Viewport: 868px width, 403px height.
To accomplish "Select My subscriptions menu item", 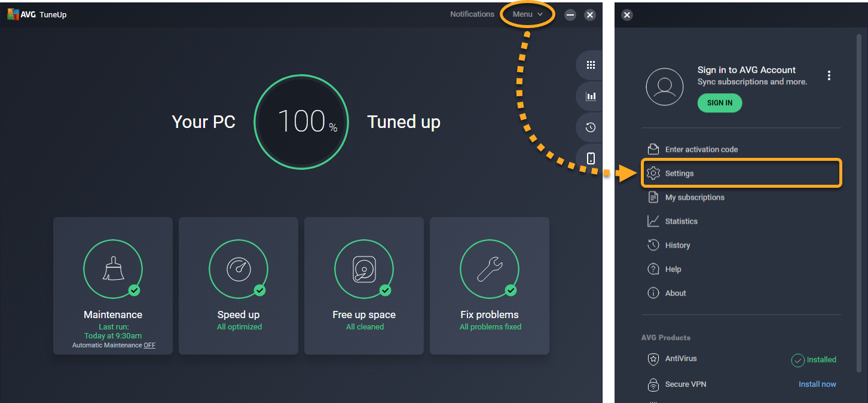I will pyautogui.click(x=694, y=197).
